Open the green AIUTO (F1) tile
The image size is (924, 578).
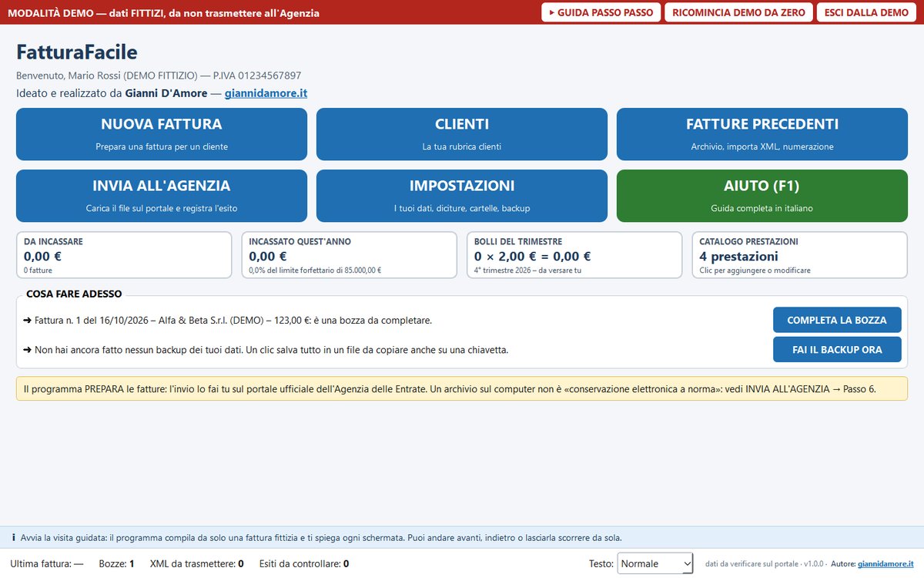tap(762, 196)
